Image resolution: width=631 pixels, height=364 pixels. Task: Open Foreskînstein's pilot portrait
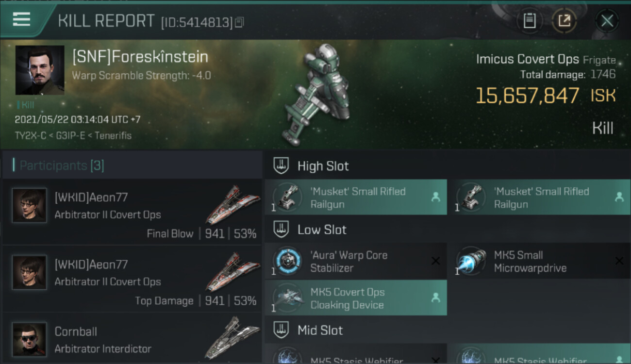point(40,70)
